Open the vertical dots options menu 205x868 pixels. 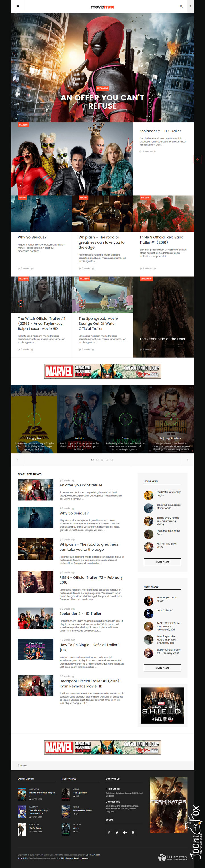pyautogui.click(x=190, y=6)
